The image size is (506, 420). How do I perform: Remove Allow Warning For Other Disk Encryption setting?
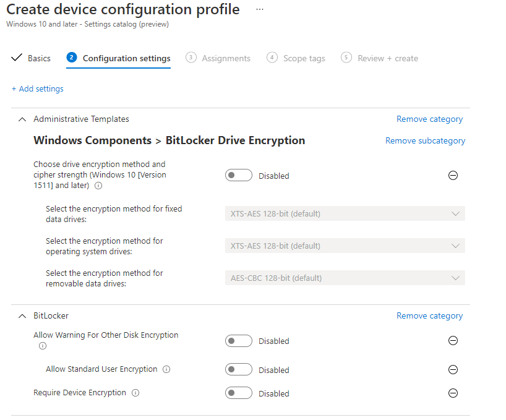tap(453, 341)
